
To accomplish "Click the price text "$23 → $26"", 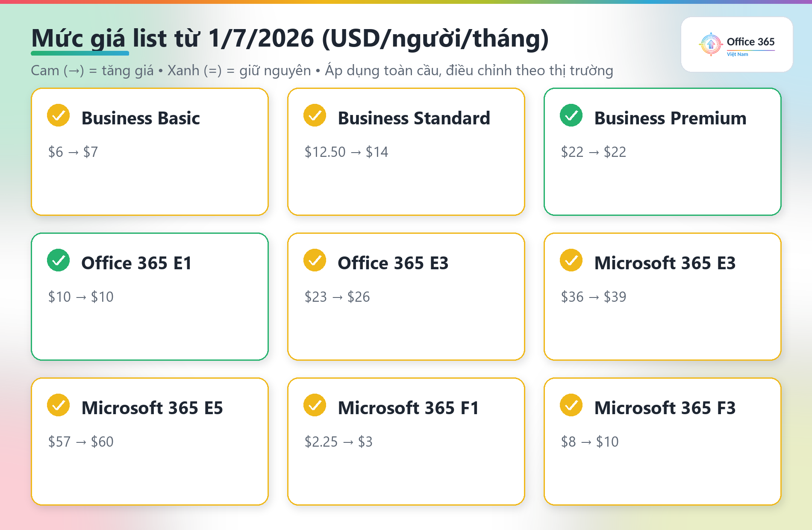I will (x=337, y=297).
